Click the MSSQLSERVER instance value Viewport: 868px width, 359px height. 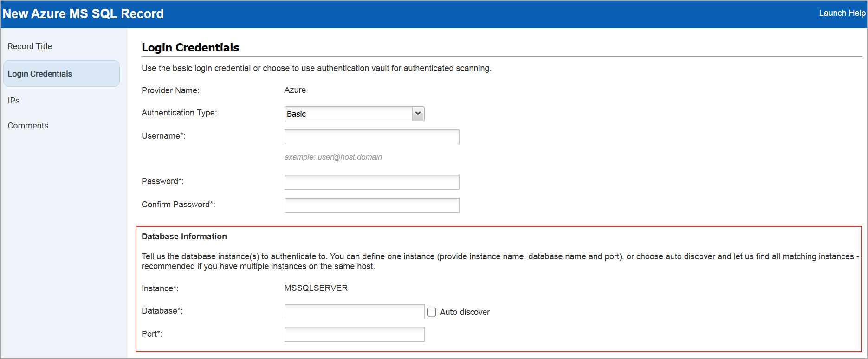pos(316,288)
